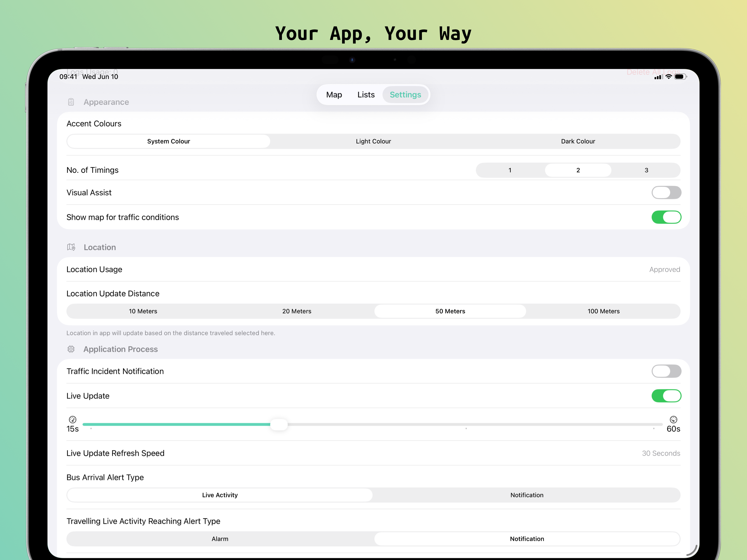The height and width of the screenshot is (560, 747).
Task: Click the 60s slider maximum label
Action: (x=673, y=429)
